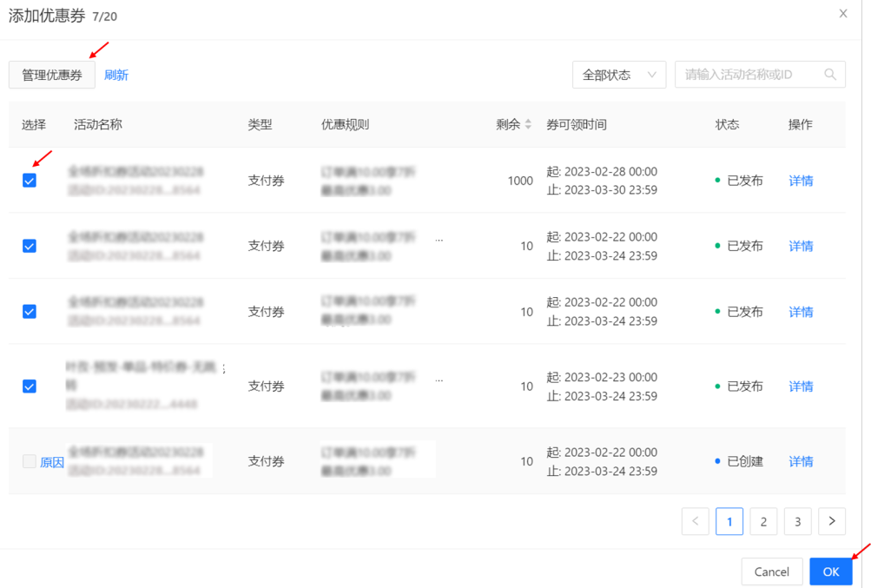Sort by 剩余 column arrows

(528, 124)
